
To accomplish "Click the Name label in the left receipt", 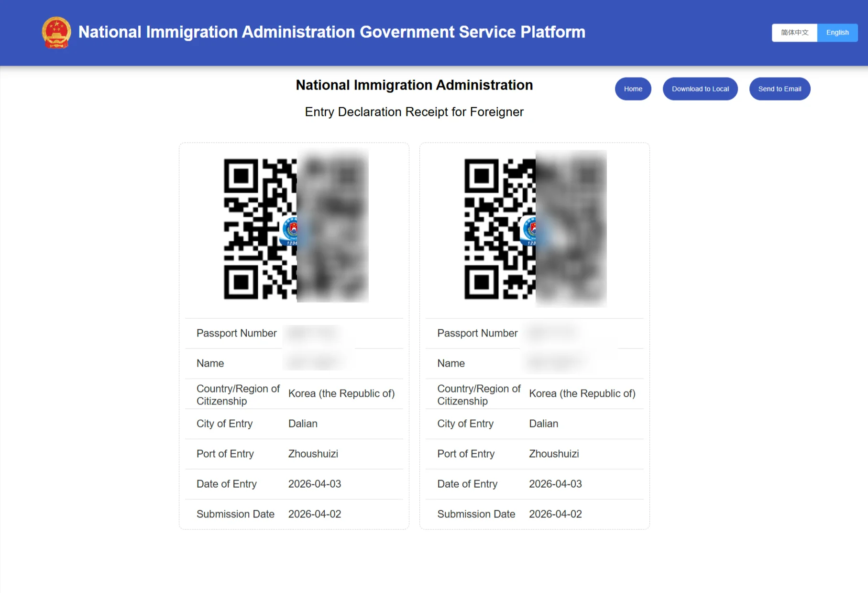I will tap(210, 363).
